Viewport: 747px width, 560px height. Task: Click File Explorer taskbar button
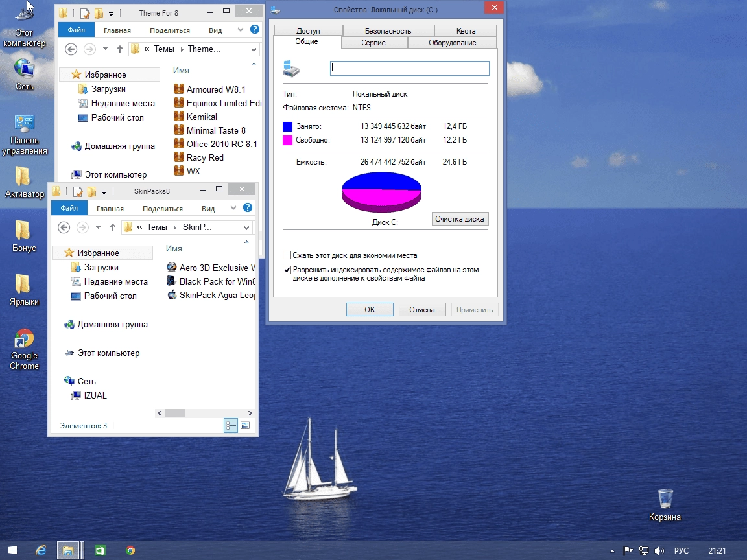68,550
